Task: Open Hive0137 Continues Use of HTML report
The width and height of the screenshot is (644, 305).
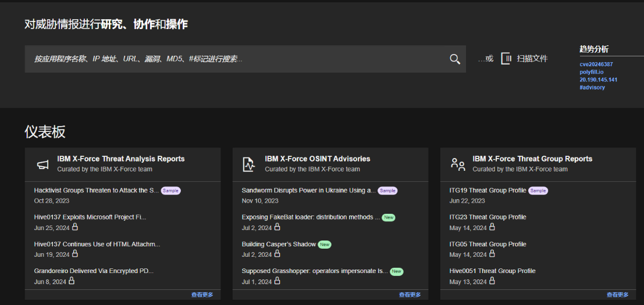Action: (97, 245)
